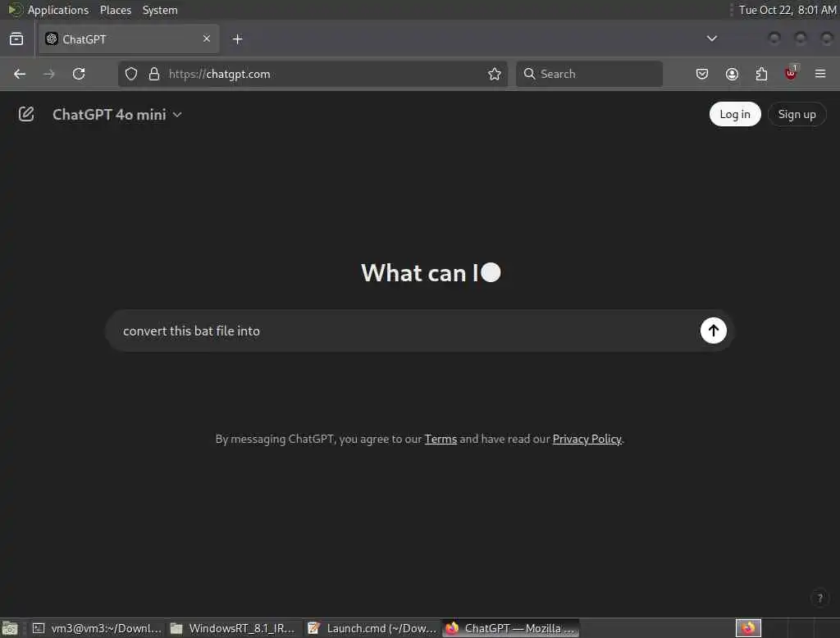The image size is (840, 638).
Task: Start a new chat with the compose icon
Action: pyautogui.click(x=25, y=114)
